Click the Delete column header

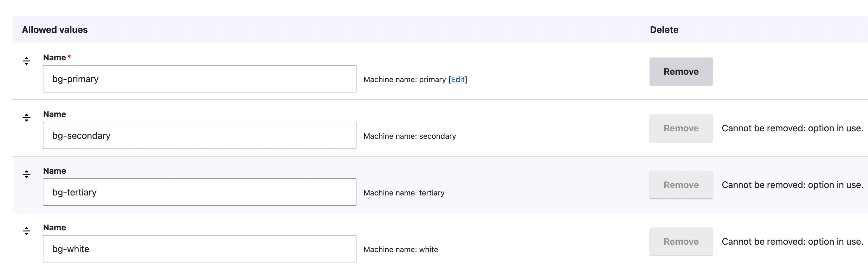tap(664, 30)
